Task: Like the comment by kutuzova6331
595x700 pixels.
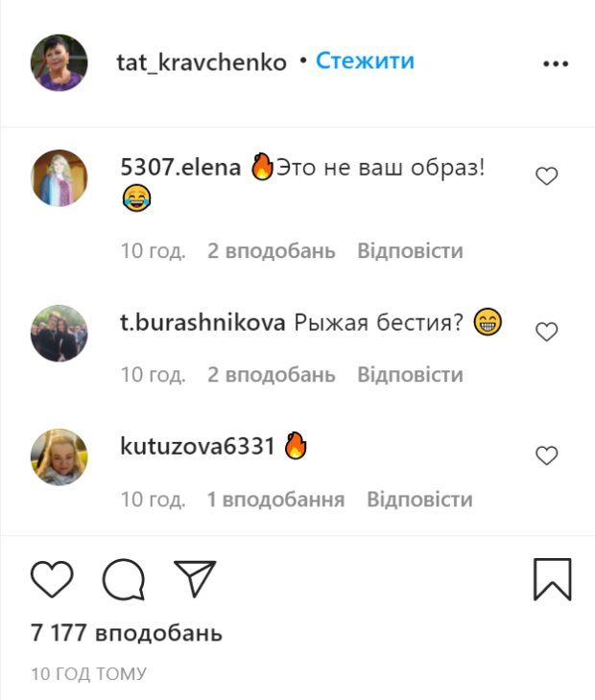Action: (547, 455)
